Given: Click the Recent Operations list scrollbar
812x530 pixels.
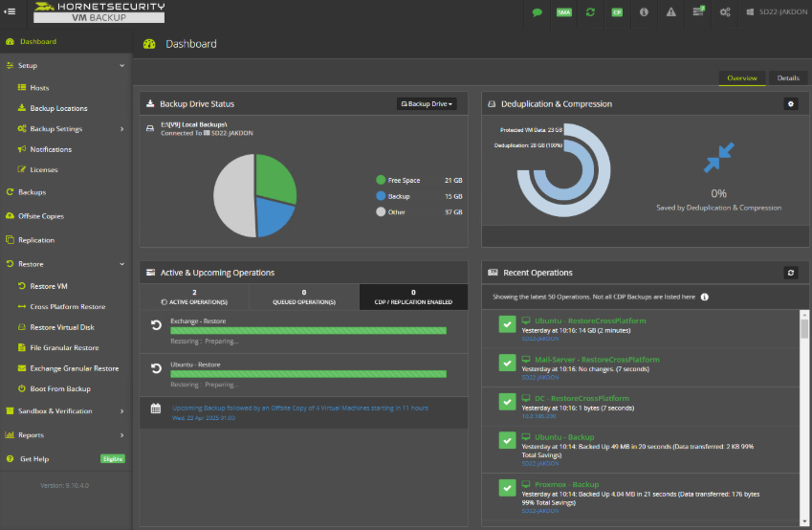Looking at the screenshot, I should (804, 330).
